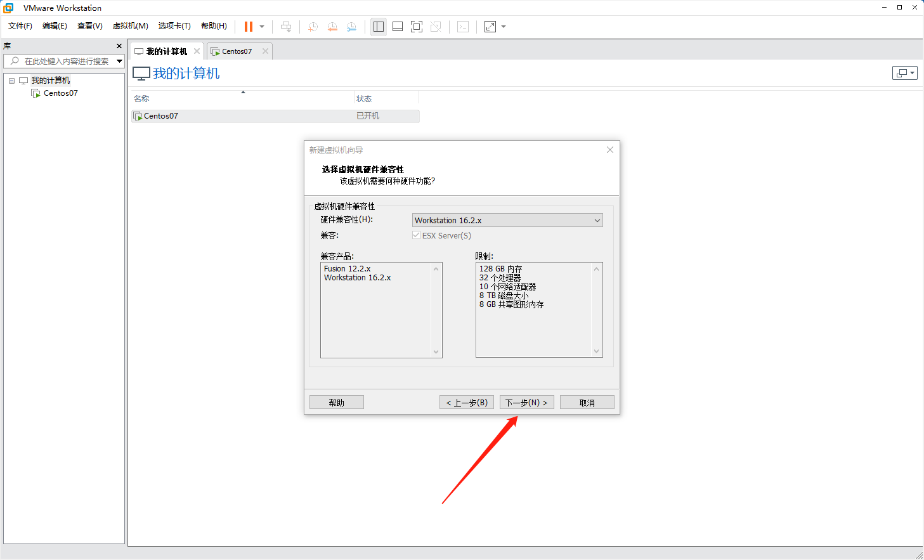Open the 编辑(E) menu

(55, 26)
